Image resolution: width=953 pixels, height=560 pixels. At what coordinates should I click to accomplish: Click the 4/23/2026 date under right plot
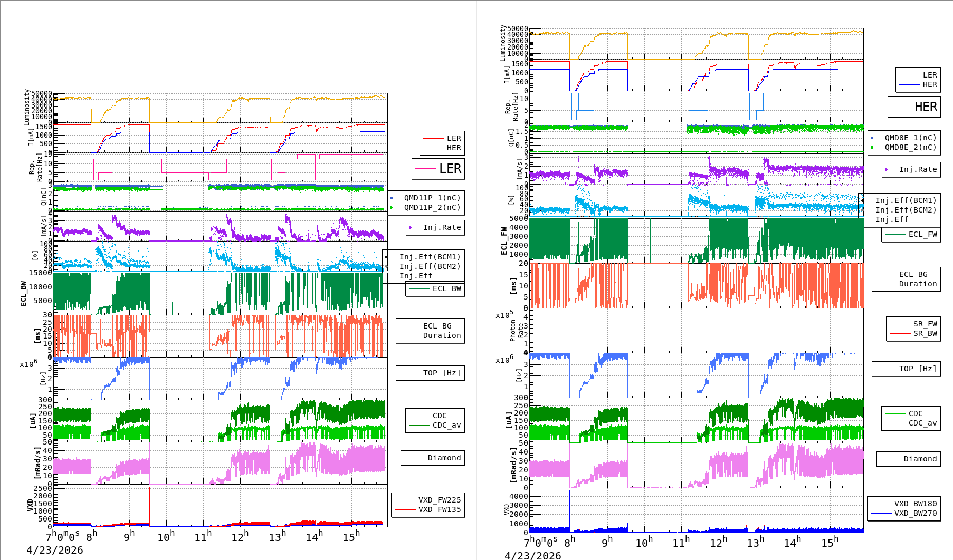(533, 555)
